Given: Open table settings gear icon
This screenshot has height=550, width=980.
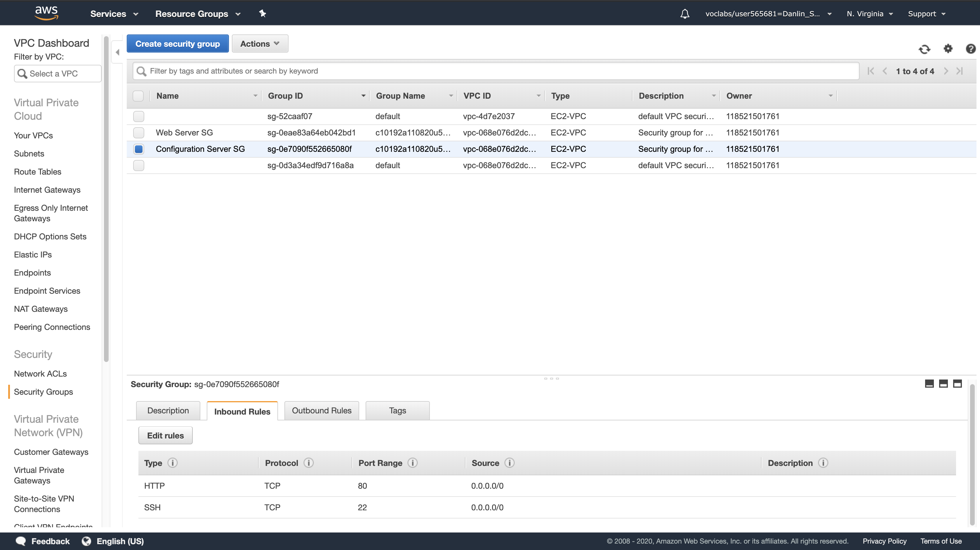Looking at the screenshot, I should click(948, 49).
